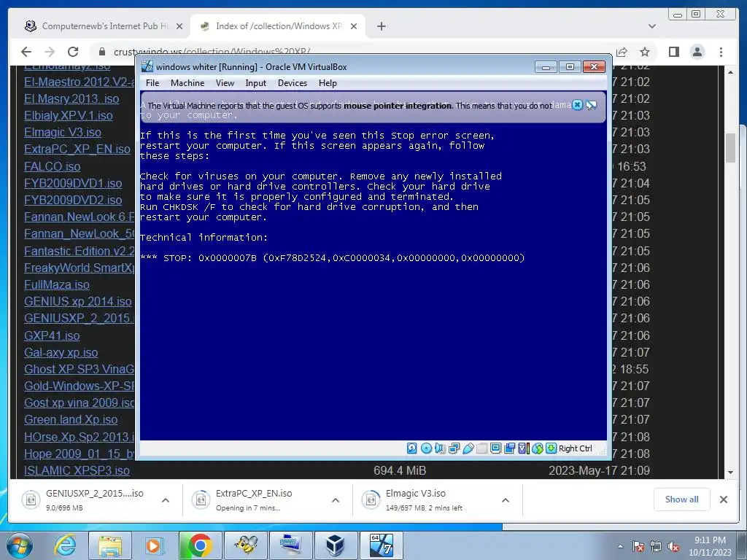Open the VirtualBox View menu
The width and height of the screenshot is (747, 560).
(x=225, y=83)
